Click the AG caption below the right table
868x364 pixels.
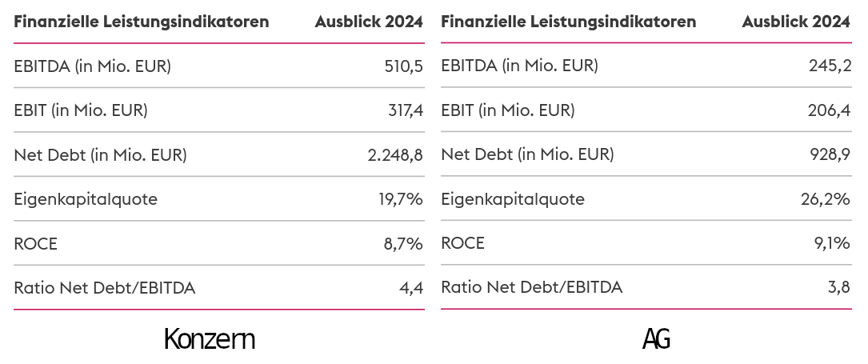[x=656, y=339]
